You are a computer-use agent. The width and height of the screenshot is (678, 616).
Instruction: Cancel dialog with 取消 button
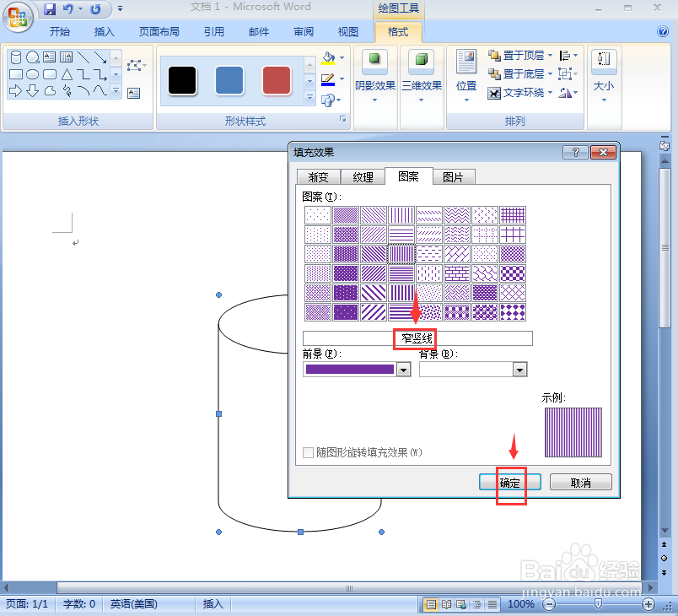tap(581, 483)
